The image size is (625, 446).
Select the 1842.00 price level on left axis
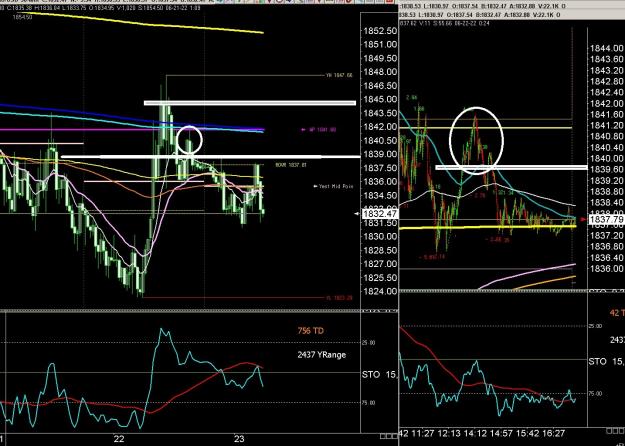tap(380, 127)
